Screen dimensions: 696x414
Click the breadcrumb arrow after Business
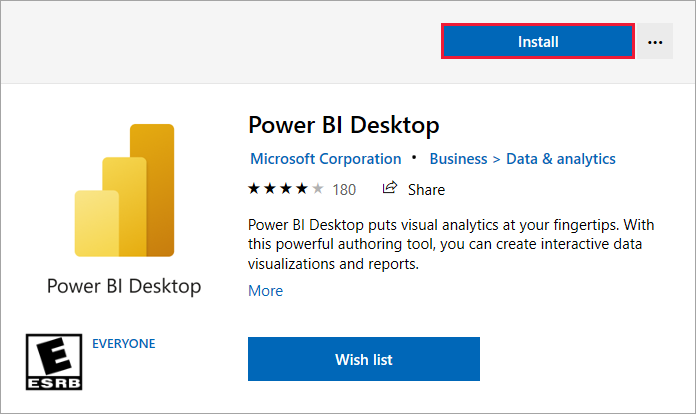point(496,159)
